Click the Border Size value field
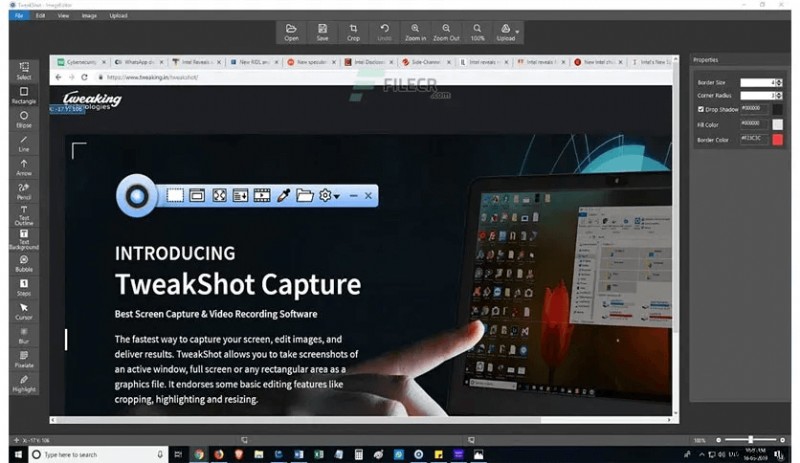 [x=758, y=82]
